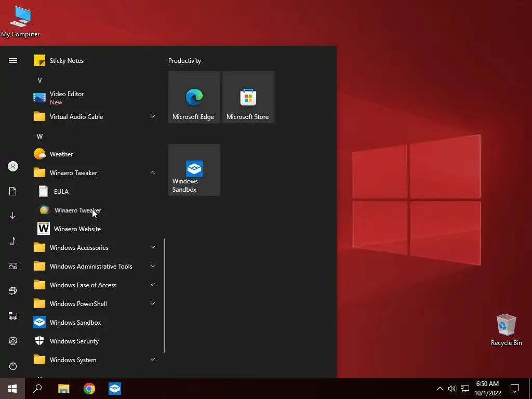Open Documents from the Start sidebar
The width and height of the screenshot is (532, 399).
13,191
